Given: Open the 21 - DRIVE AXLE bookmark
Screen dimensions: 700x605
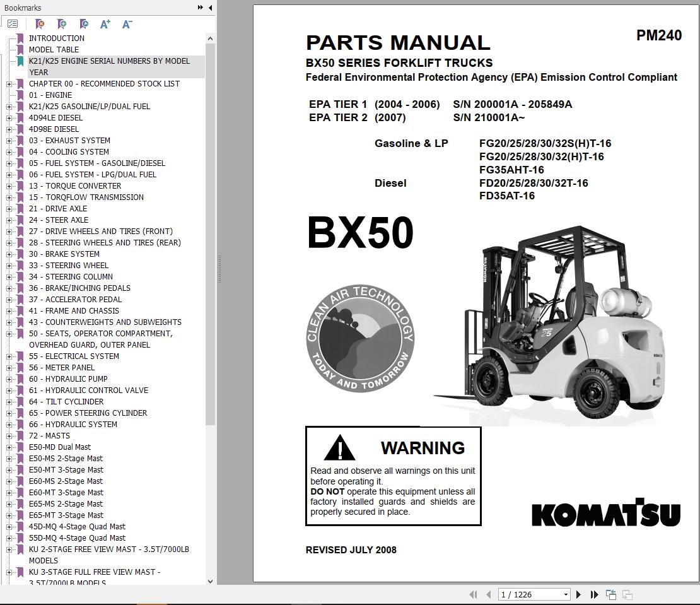Looking at the screenshot, I should (x=58, y=209).
